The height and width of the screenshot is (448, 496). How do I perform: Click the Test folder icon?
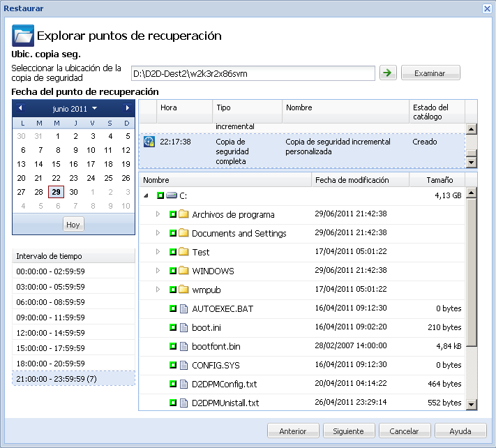coord(184,252)
